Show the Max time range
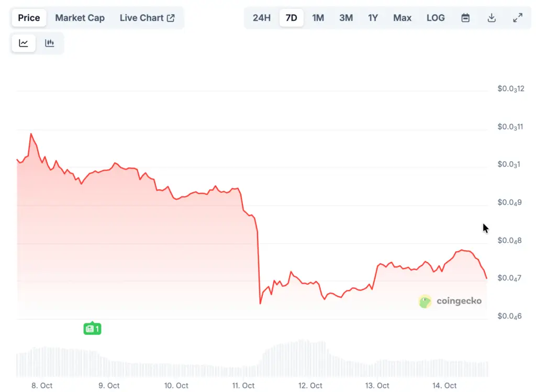This screenshot has width=536, height=392. 402,18
